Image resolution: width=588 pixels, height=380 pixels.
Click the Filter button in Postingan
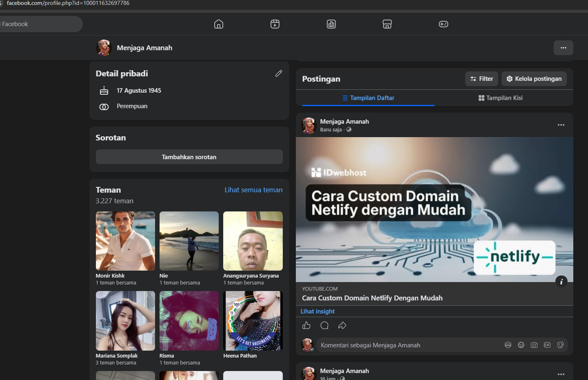pyautogui.click(x=481, y=79)
